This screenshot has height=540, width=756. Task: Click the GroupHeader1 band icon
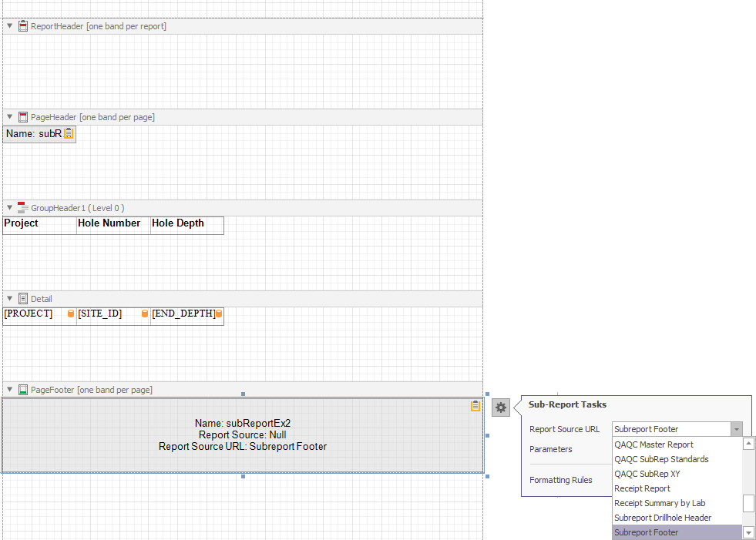coord(22,208)
